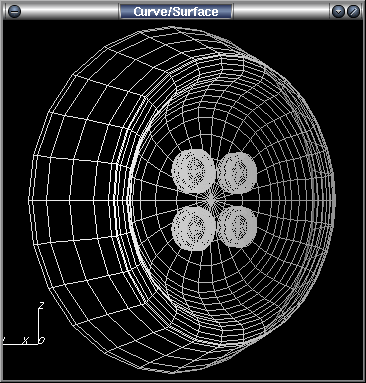Click the x axis label of the triad
This screenshot has height=383, width=366.
point(25,340)
